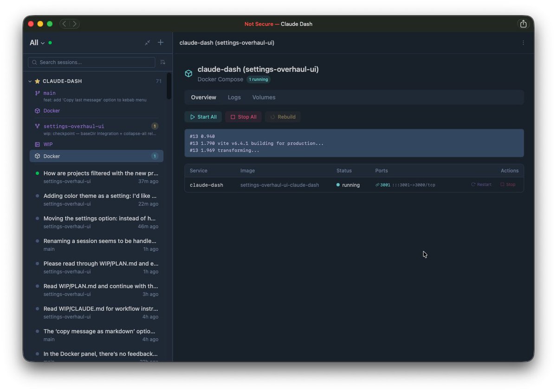The width and height of the screenshot is (557, 392).
Task: Open session 'Adding color theme as a setting'
Action: point(97,199)
